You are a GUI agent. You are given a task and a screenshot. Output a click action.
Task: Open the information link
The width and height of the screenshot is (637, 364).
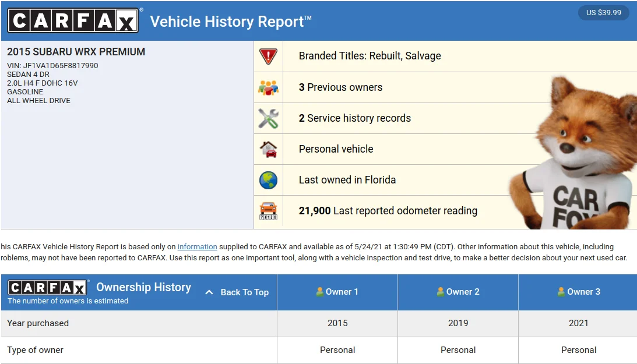click(197, 247)
